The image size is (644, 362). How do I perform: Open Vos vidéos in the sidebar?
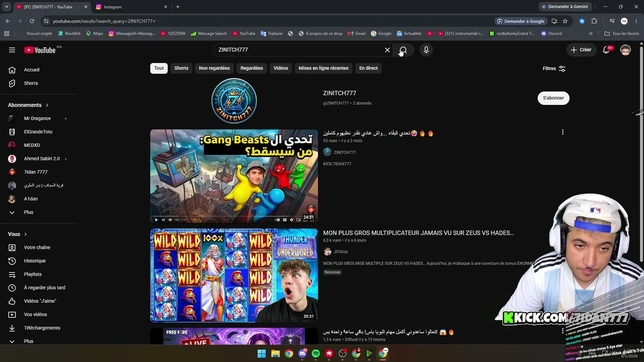[x=38, y=315]
